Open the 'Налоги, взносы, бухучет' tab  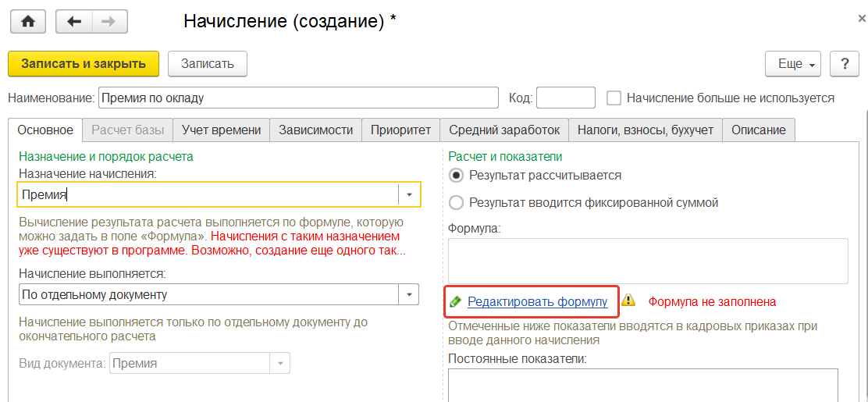pos(646,130)
